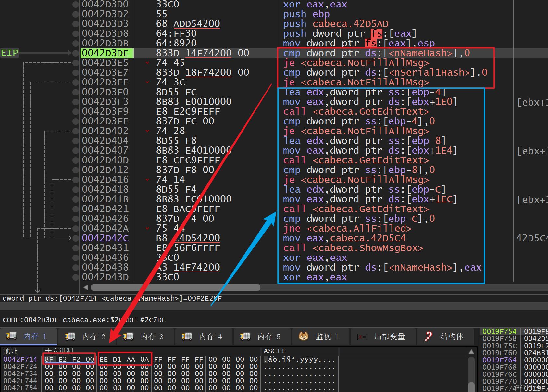Select hex byte 0A in dump
Image resolution: width=548 pixels, height=392 pixels.
click(x=144, y=359)
